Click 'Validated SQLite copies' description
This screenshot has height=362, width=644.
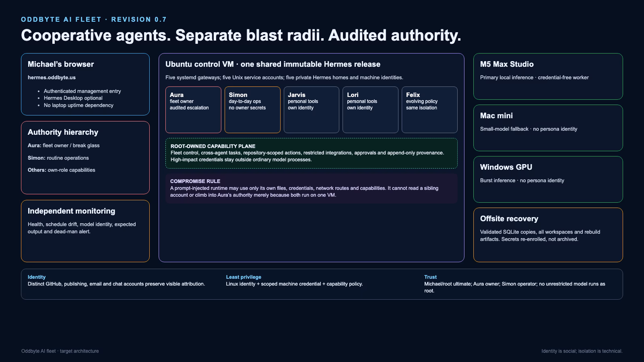[540, 236]
